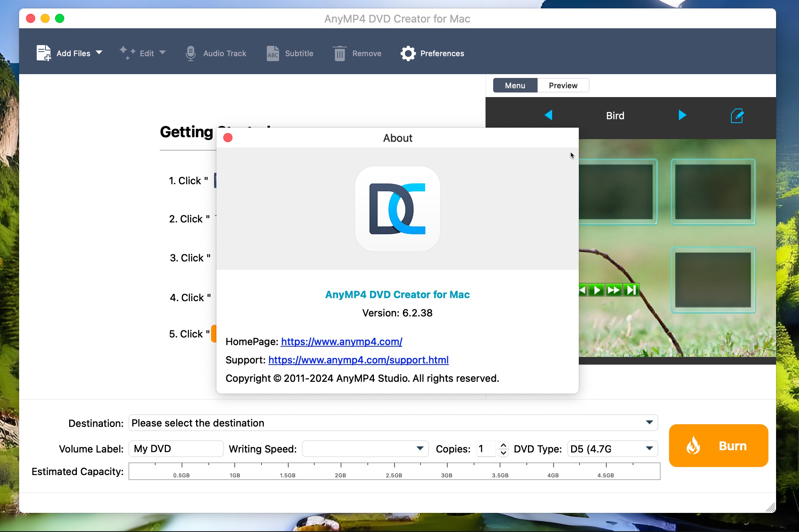Click the orange Burn button
Screen dimensions: 799x532
coord(718,446)
